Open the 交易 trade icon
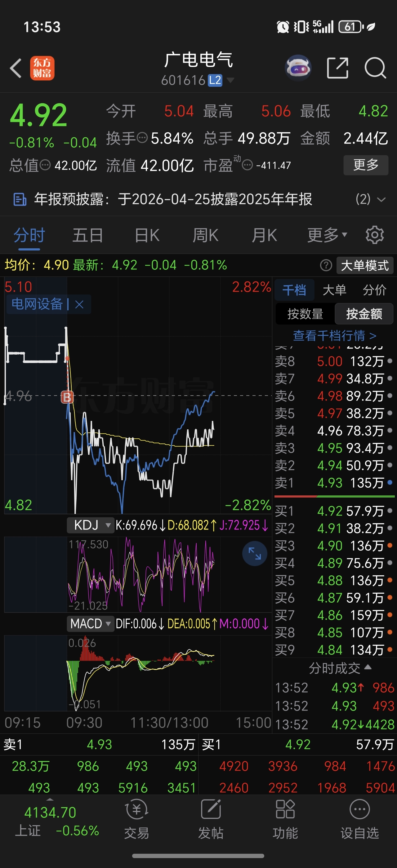Screen dimensions: 397x868 tap(136, 819)
